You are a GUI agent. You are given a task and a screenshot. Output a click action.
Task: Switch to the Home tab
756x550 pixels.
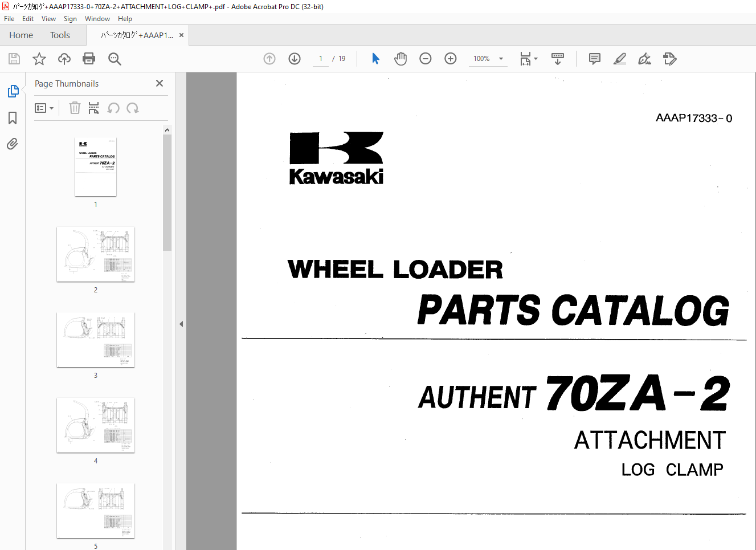pyautogui.click(x=21, y=35)
